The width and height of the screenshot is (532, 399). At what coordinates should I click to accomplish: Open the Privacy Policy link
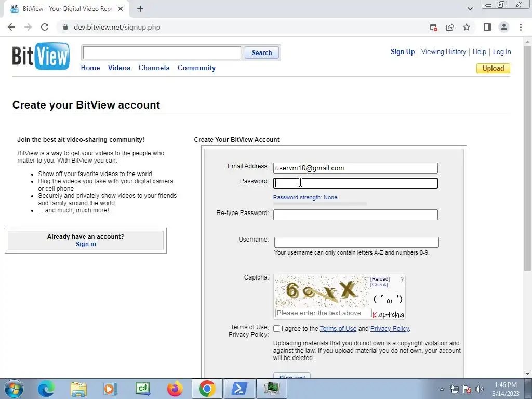click(390, 328)
